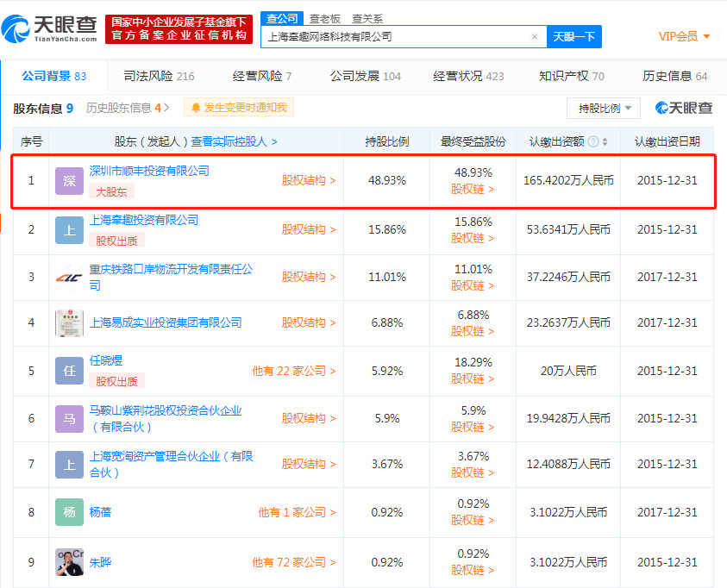
Task: Click 股权出质 tag under 上海牵趣投资有限公司
Action: [x=116, y=241]
